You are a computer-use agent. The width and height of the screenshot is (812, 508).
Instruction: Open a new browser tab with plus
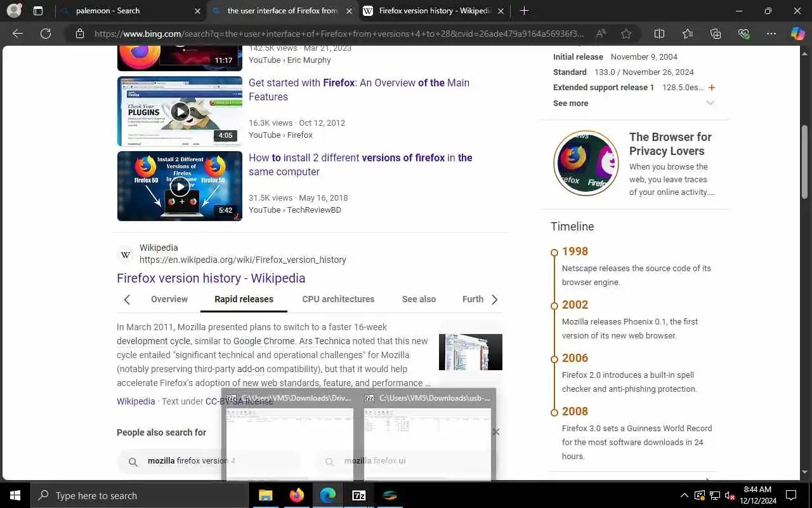(524, 11)
